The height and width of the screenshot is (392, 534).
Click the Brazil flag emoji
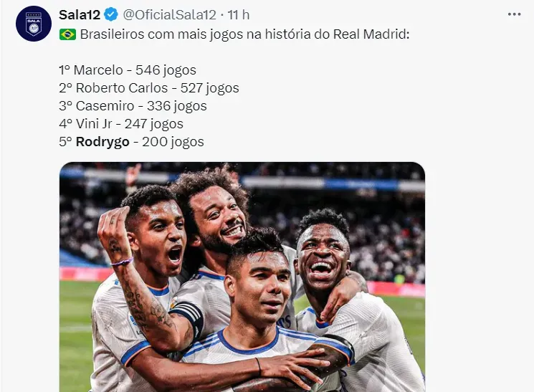coord(68,34)
